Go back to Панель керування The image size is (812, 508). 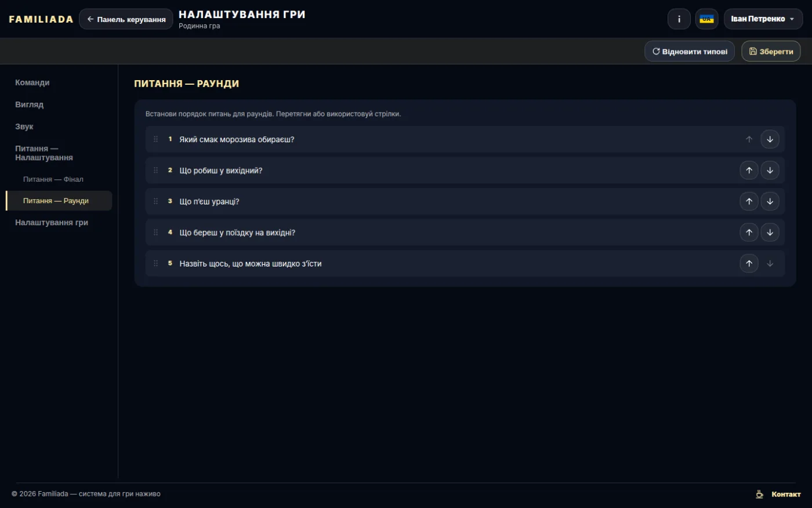tap(126, 19)
